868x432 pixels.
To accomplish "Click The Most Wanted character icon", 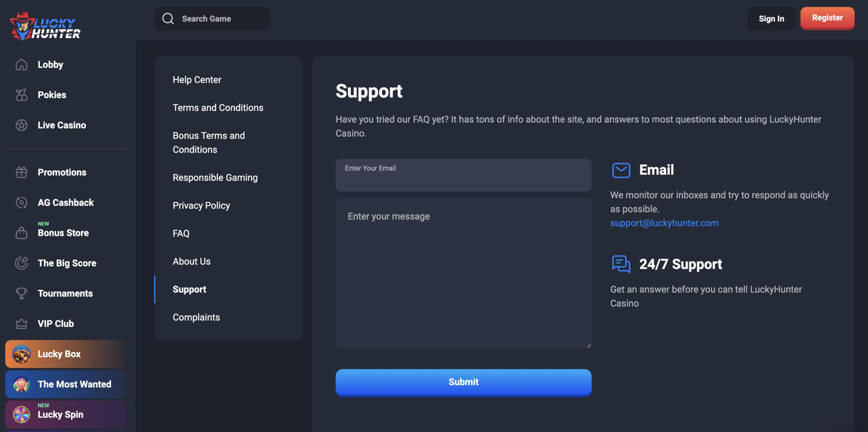I will click(x=21, y=384).
